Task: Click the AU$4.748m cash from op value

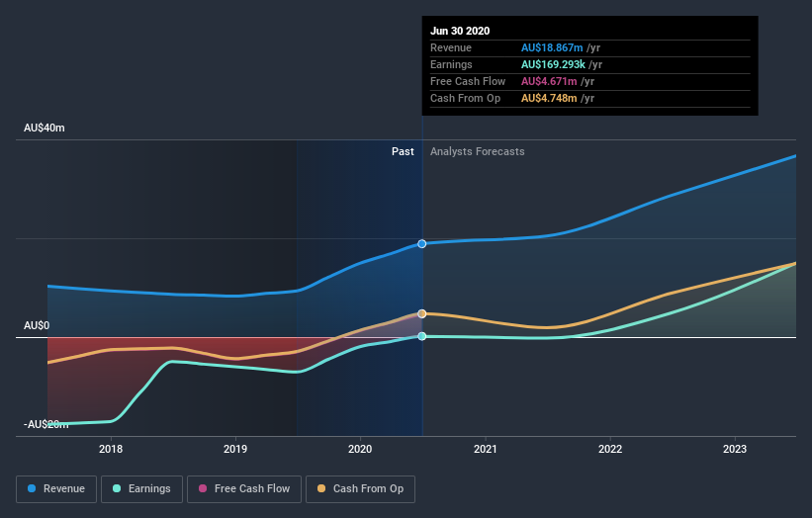Action: [549, 98]
